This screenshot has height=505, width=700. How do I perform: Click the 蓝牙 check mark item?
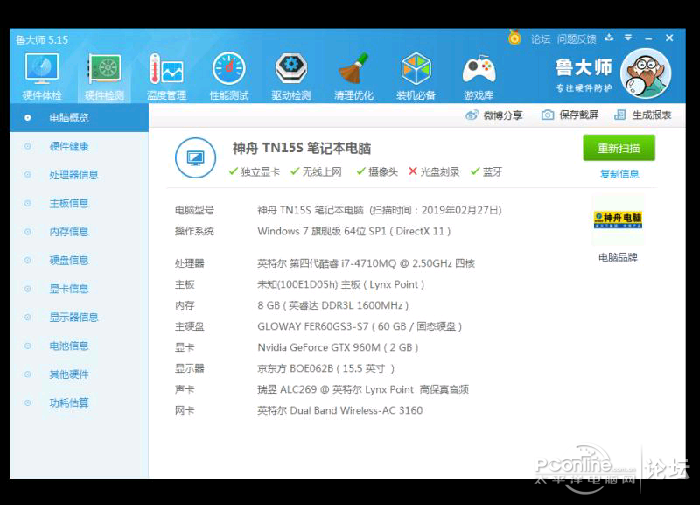pyautogui.click(x=487, y=172)
